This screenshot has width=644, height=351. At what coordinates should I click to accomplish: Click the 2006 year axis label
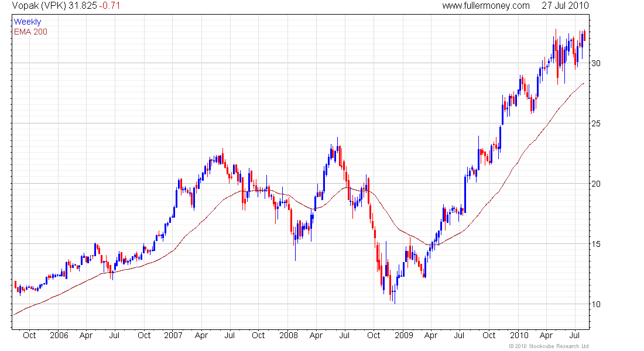(x=59, y=335)
